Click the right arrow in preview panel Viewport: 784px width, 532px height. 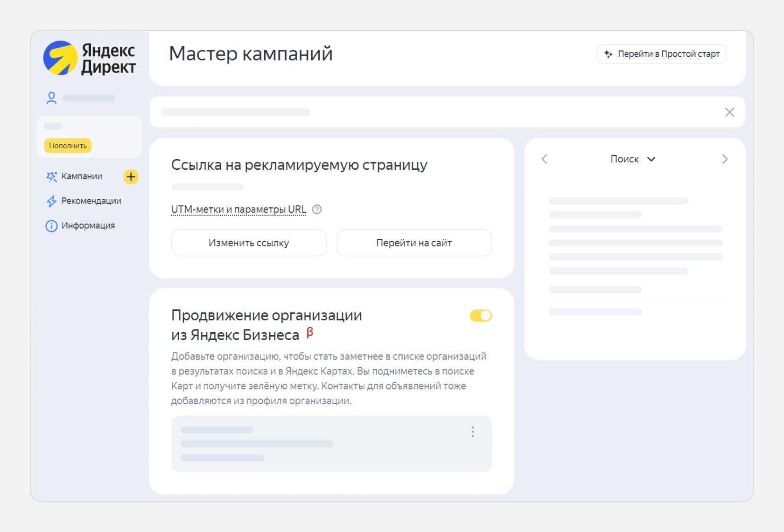725,159
